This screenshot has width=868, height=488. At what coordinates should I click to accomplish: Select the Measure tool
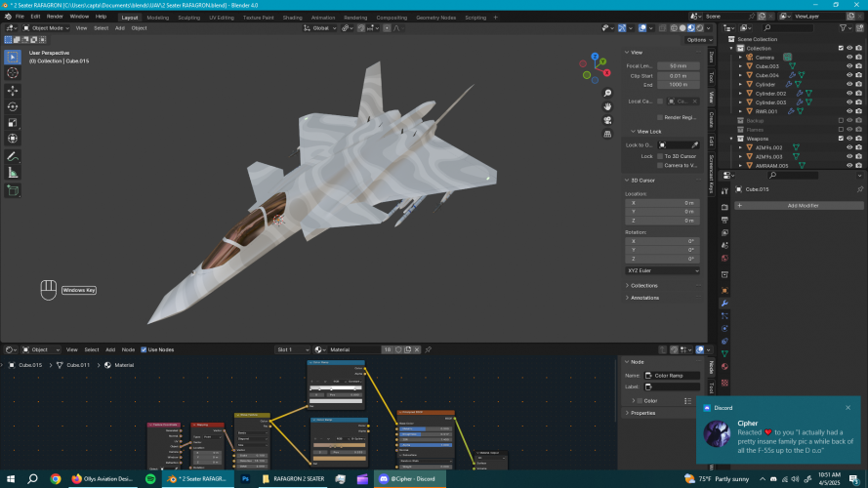(12, 173)
